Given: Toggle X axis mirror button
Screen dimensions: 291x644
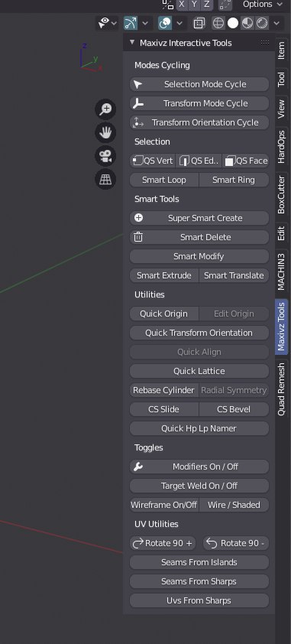Looking at the screenshot, I should pos(182,4).
